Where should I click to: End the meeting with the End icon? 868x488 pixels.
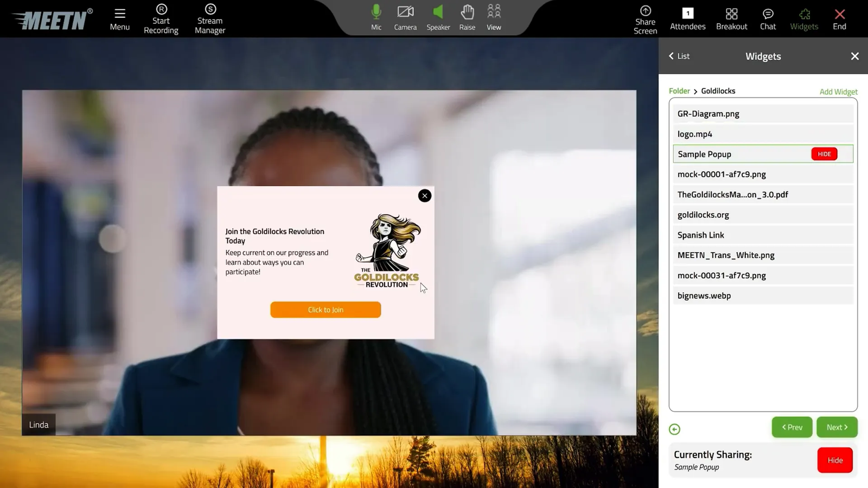[839, 14]
